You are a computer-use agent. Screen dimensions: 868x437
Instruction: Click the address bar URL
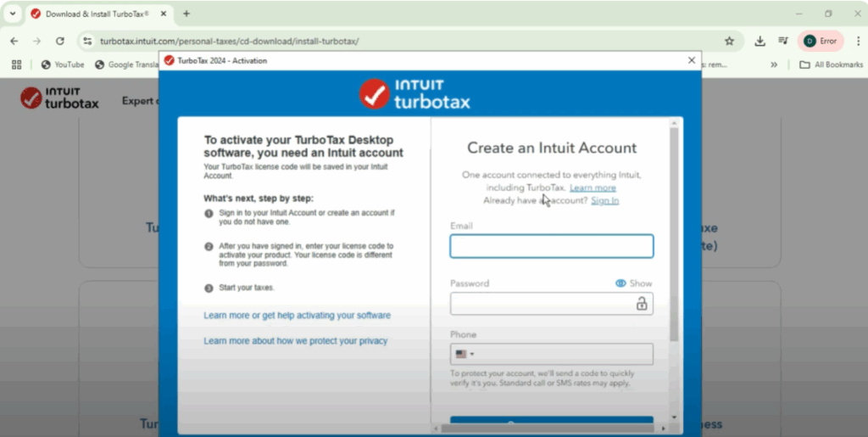(x=229, y=41)
